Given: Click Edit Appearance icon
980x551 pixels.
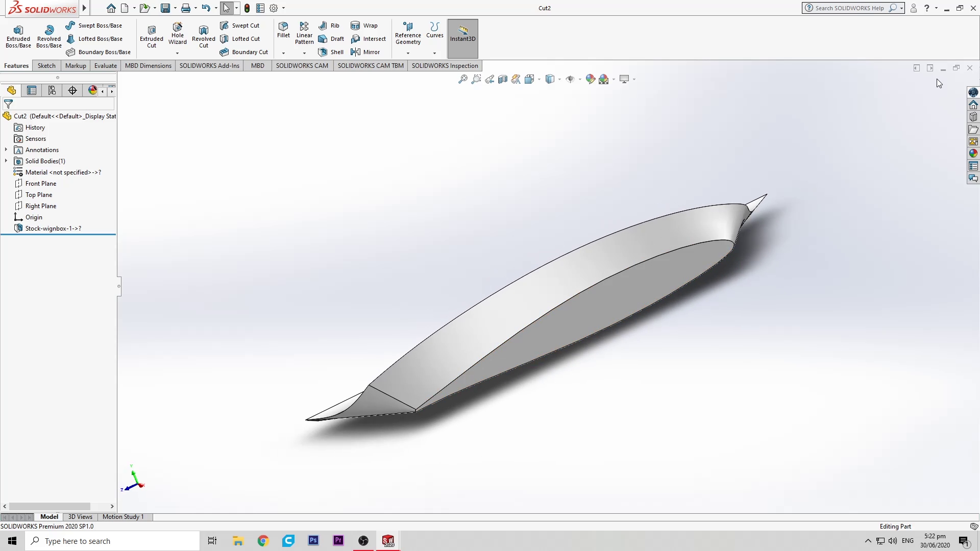Looking at the screenshot, I should click(x=591, y=79).
